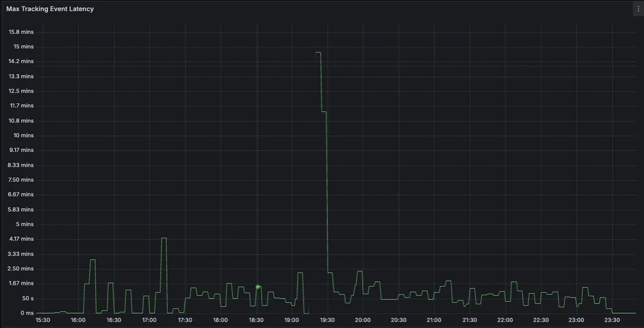
Task: Click the 10 mins y-axis label
Action: [24, 135]
